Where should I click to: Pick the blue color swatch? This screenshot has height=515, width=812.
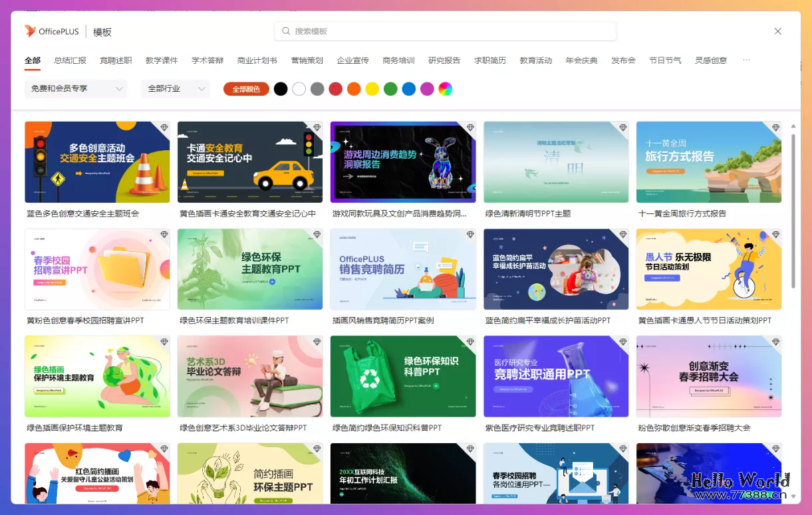pyautogui.click(x=409, y=89)
